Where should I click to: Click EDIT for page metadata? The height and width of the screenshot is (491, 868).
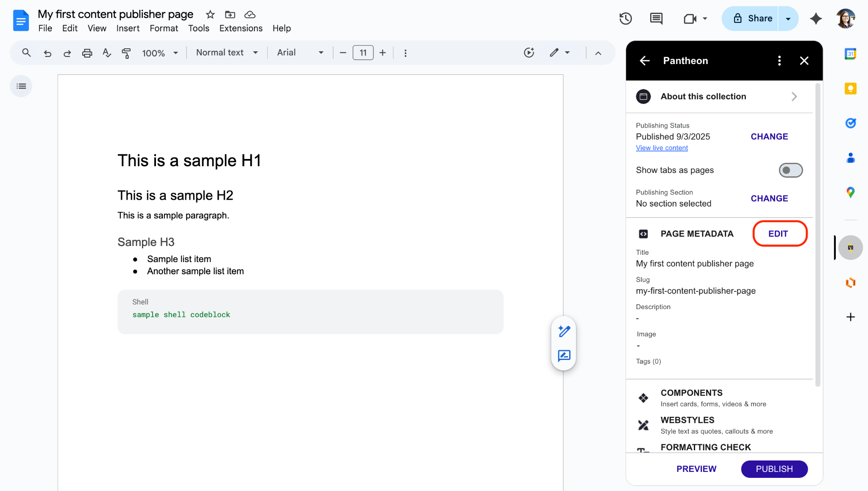[x=778, y=234]
